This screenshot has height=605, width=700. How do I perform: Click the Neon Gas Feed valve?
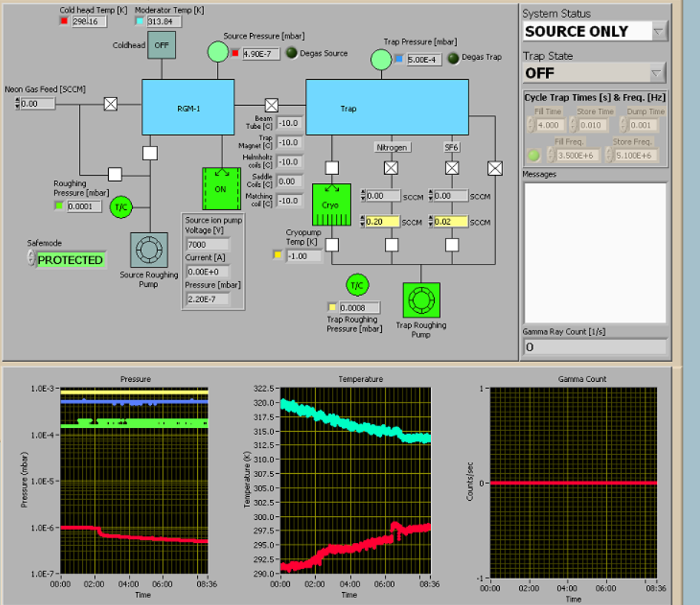111,105
